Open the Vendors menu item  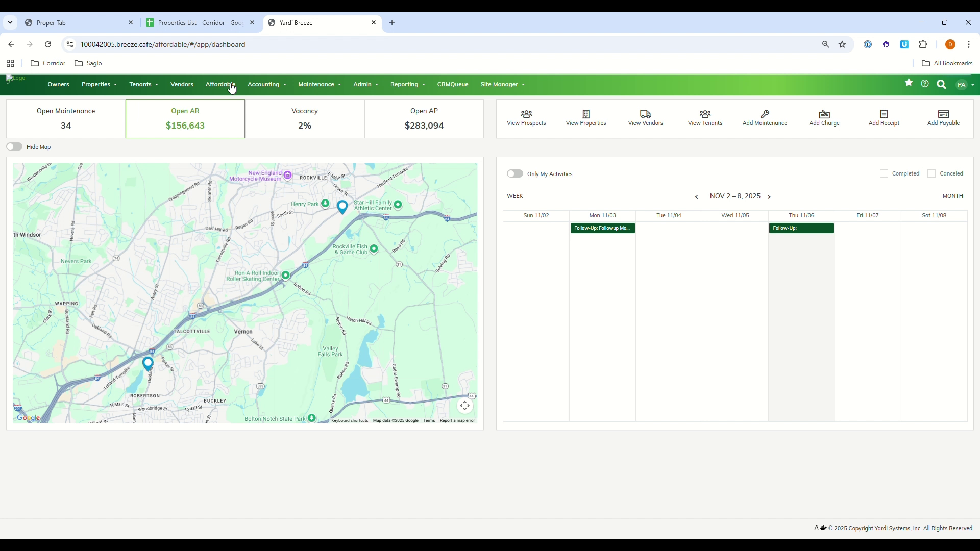coord(182,85)
